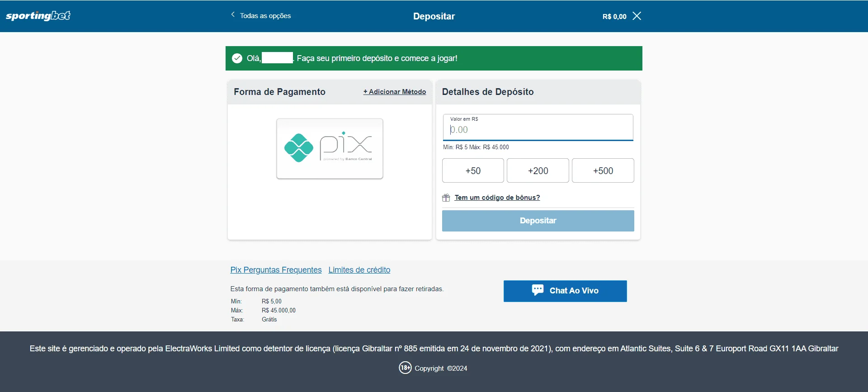Screen dimensions: 868x392
Task: Select the Pix payment method card
Action: click(330, 149)
